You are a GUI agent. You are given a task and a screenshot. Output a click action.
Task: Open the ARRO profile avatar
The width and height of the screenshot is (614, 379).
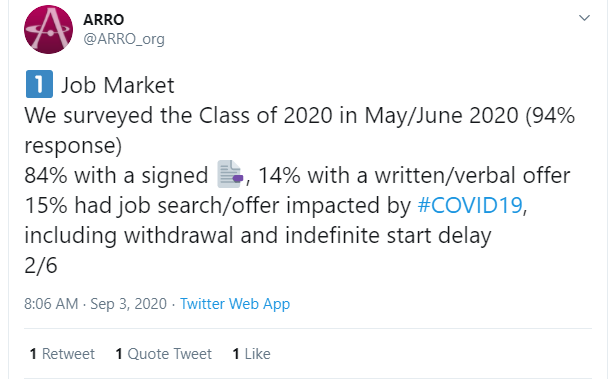pyautogui.click(x=49, y=29)
